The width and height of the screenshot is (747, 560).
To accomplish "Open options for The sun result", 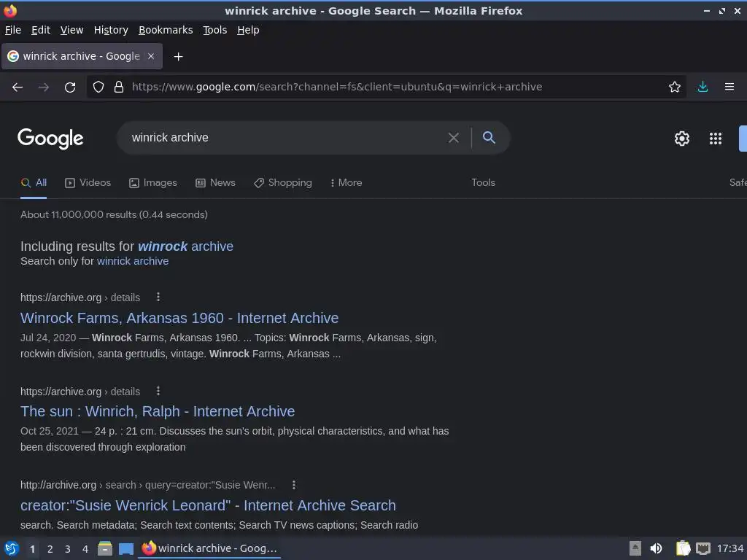I will (158, 391).
